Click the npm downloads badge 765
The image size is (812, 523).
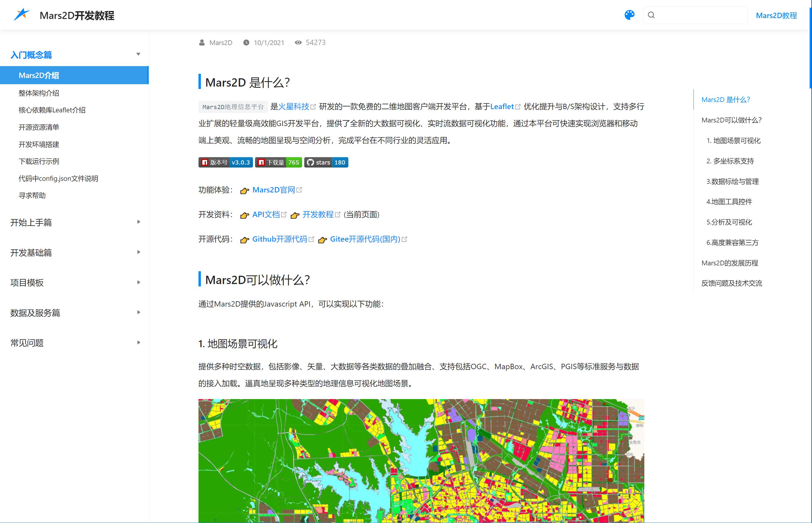(x=278, y=162)
